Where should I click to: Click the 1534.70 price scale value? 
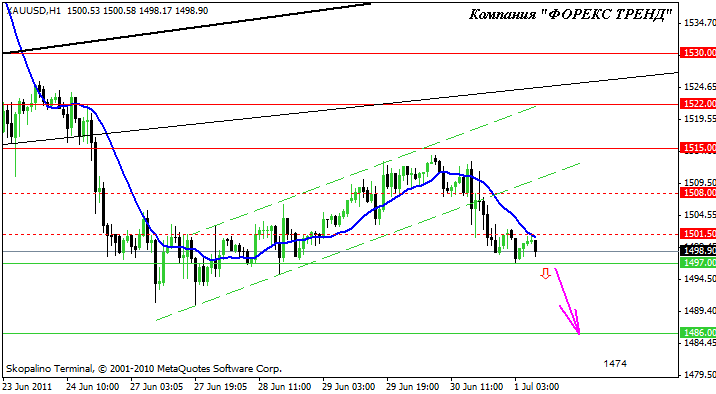tap(700, 22)
